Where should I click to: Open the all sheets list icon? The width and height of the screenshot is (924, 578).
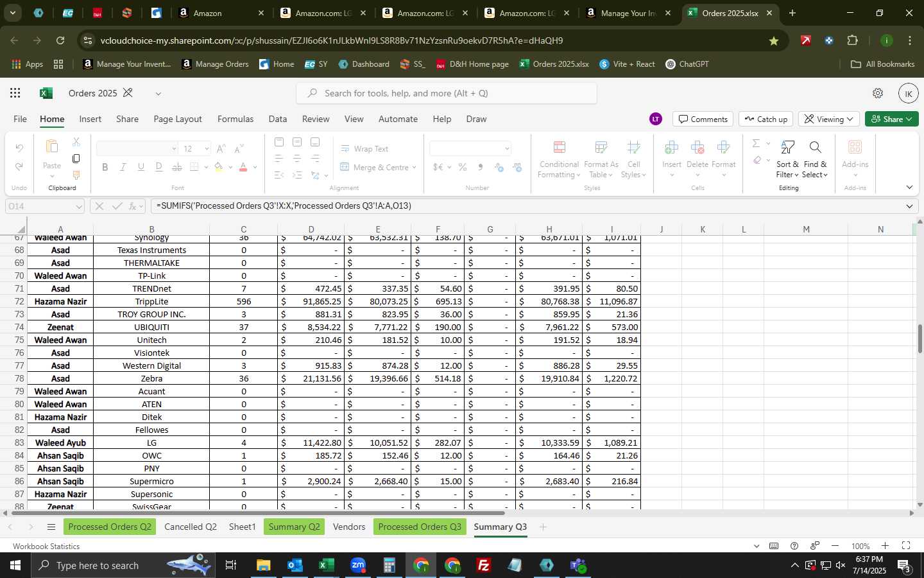click(x=51, y=527)
